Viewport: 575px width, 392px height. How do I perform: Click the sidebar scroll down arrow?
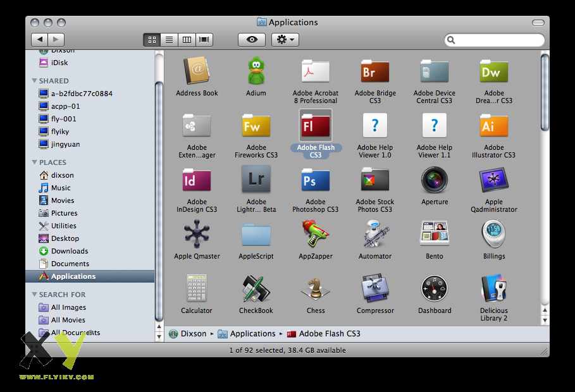pos(159,336)
